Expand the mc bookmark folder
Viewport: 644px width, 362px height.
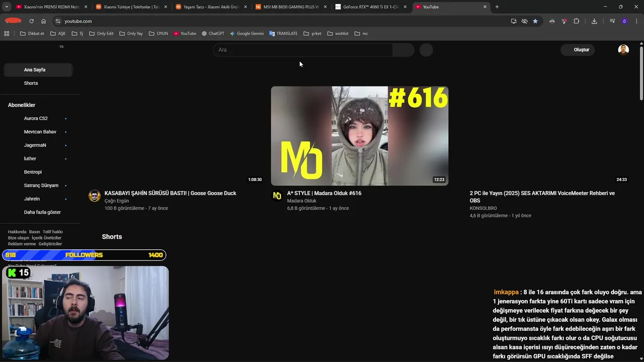tap(361, 34)
